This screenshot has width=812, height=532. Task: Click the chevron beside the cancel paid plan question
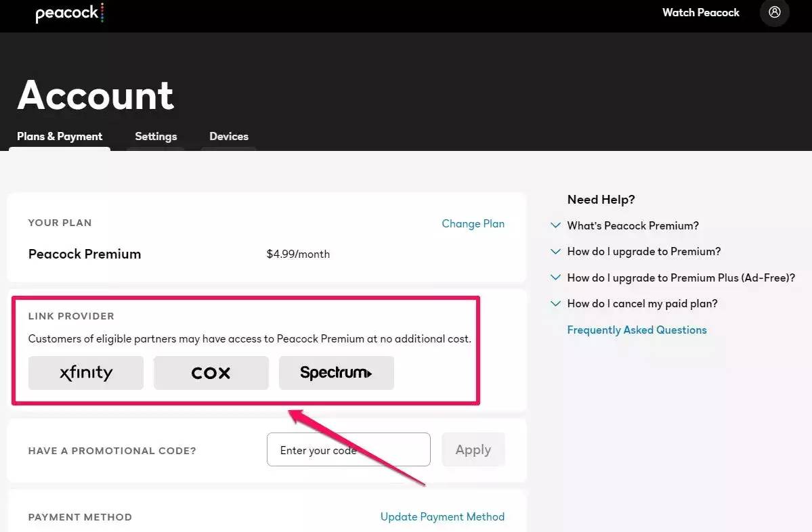point(555,304)
